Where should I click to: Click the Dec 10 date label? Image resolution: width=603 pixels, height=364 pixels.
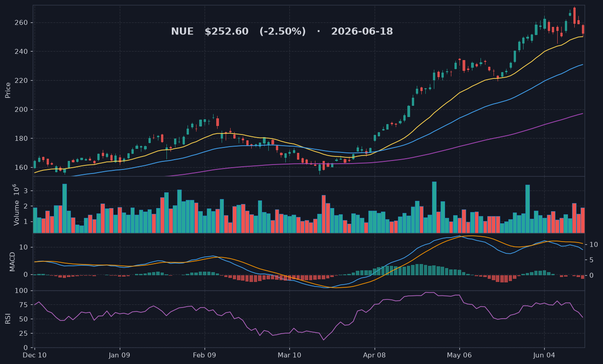click(x=35, y=355)
